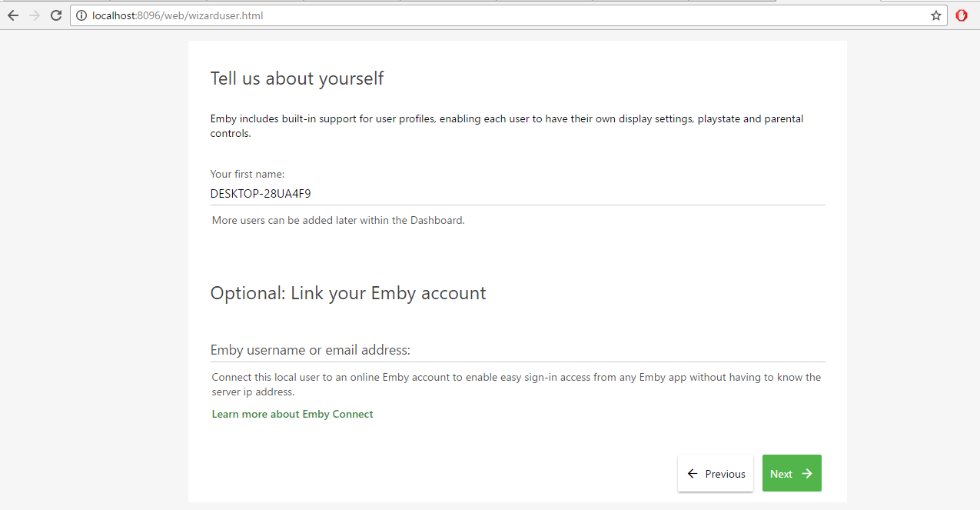The image size is (980, 510).
Task: Continue with the green Next button
Action: [x=792, y=473]
